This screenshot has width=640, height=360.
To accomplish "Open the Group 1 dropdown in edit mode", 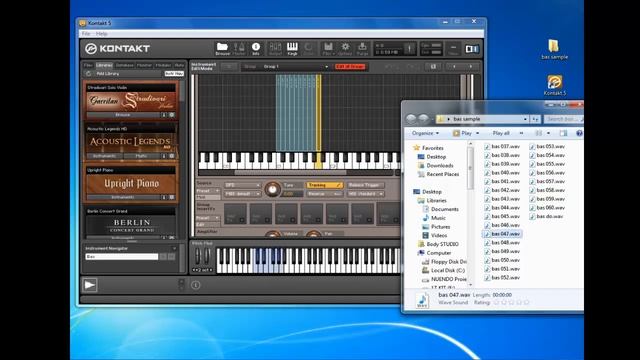I will point(296,67).
